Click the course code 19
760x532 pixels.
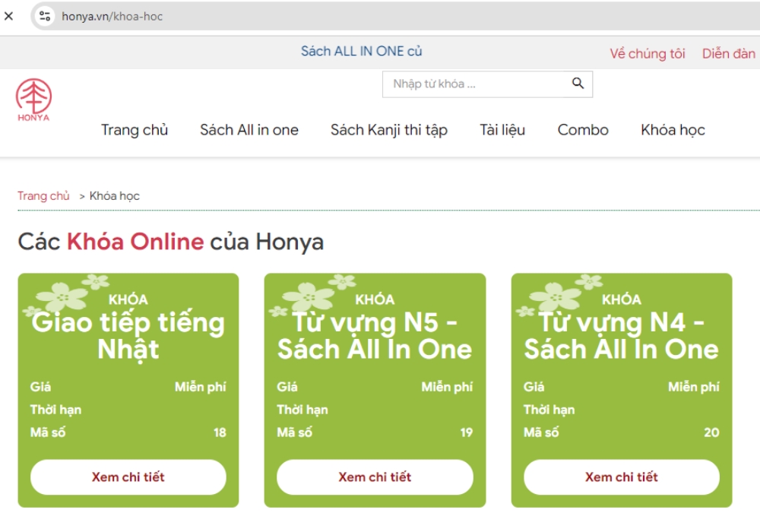[x=467, y=432]
